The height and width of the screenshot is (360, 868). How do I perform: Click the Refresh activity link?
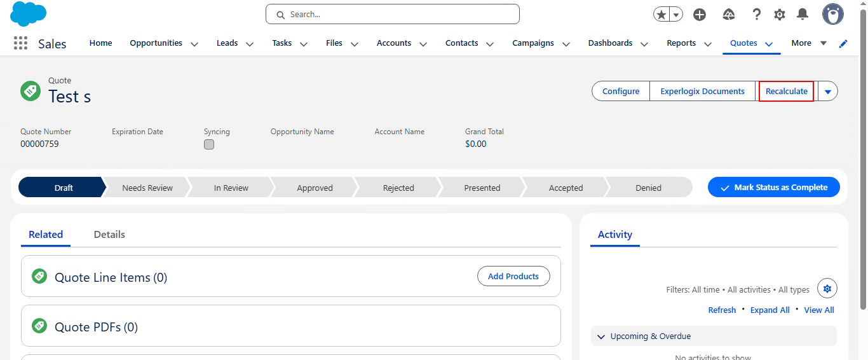point(722,310)
